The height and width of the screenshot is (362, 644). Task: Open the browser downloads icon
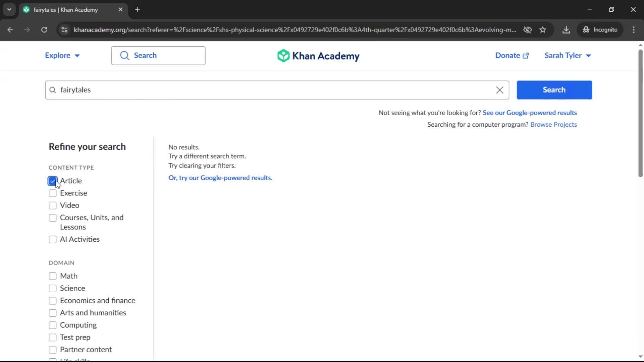click(x=566, y=30)
